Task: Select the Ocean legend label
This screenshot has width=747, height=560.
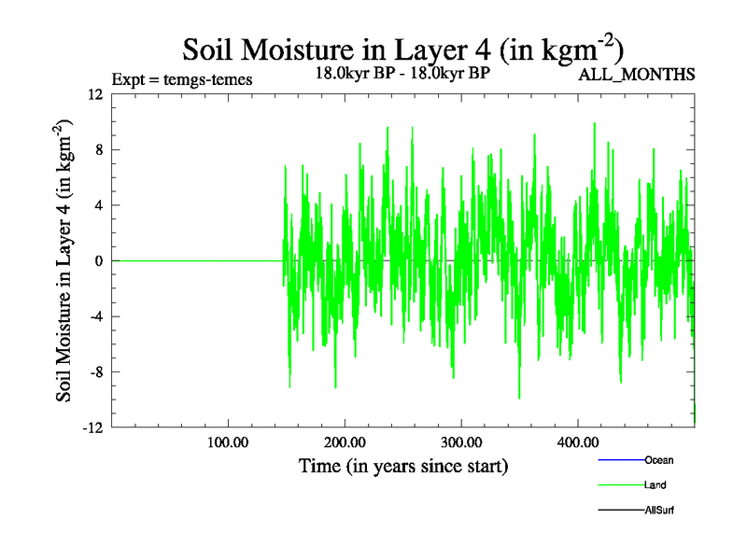Action: click(658, 460)
